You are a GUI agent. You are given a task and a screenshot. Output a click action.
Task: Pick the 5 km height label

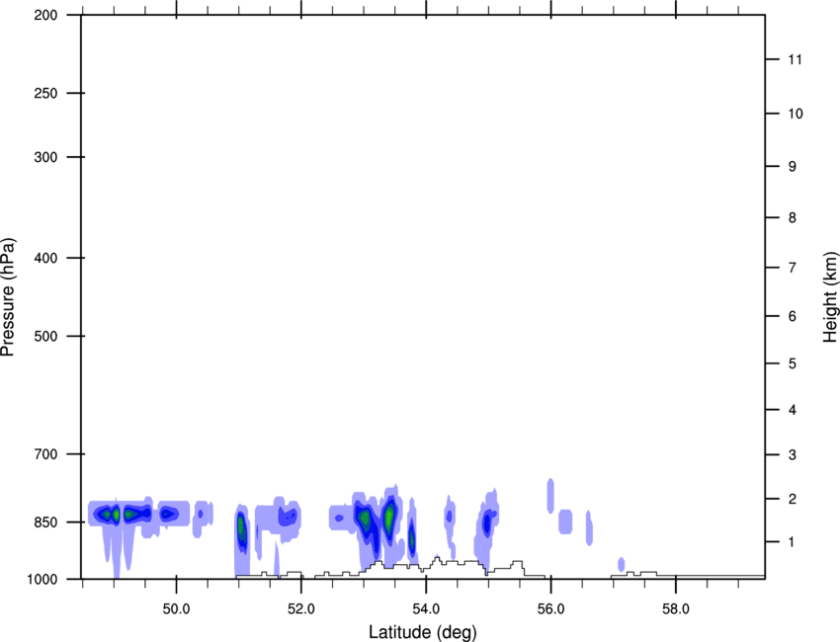pyautogui.click(x=792, y=364)
